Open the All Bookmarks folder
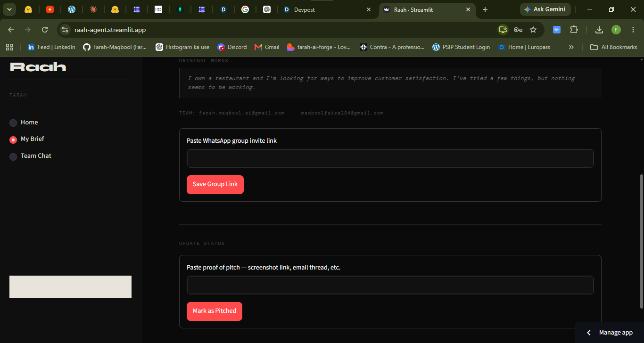644x343 pixels. (x=614, y=47)
